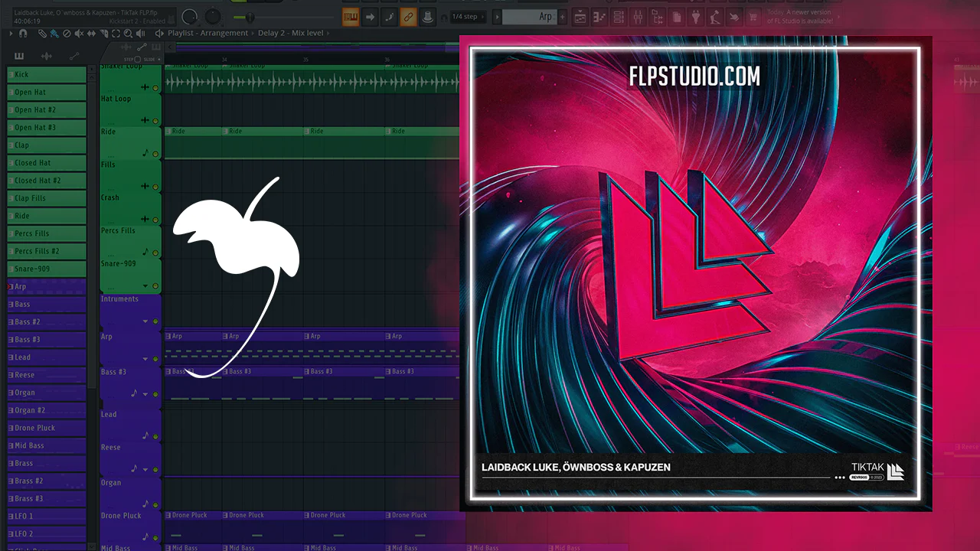This screenshot has height=551, width=980.
Task: Select the slice tool icon
Action: (x=103, y=34)
